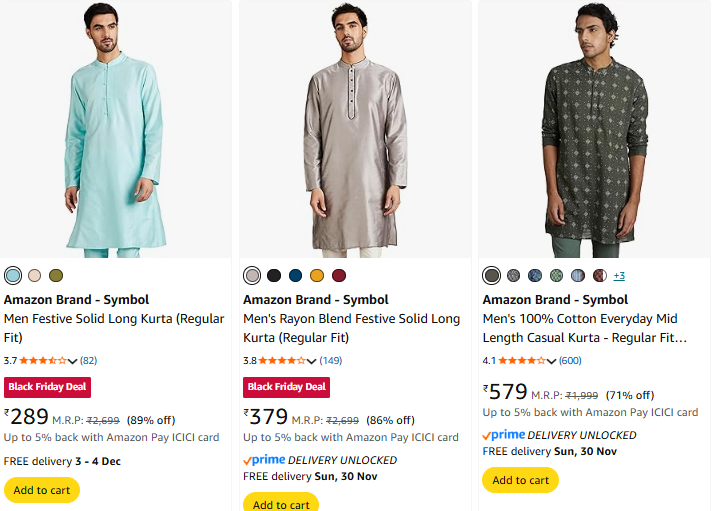Pick the mustard yellow color swatch
The image size is (715, 511).
pyautogui.click(x=317, y=275)
